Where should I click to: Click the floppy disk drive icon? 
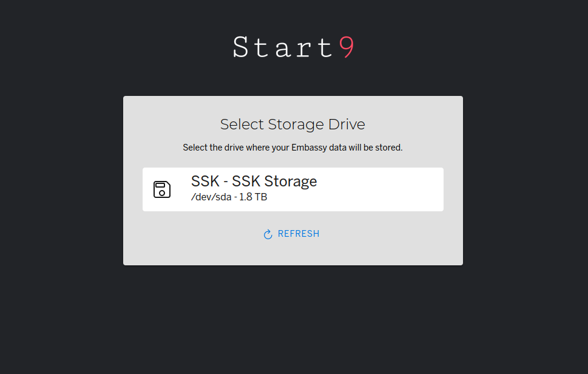[x=162, y=189]
